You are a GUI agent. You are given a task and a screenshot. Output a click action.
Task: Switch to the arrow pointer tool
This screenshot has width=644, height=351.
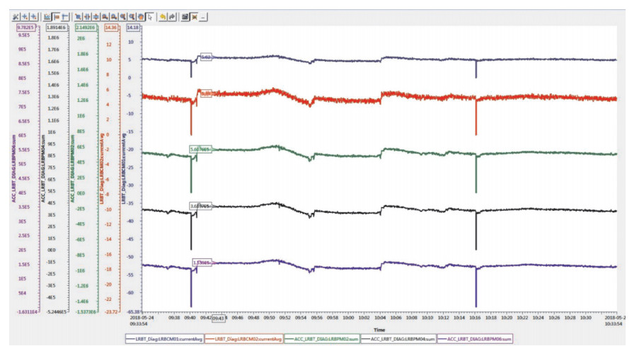(x=150, y=16)
